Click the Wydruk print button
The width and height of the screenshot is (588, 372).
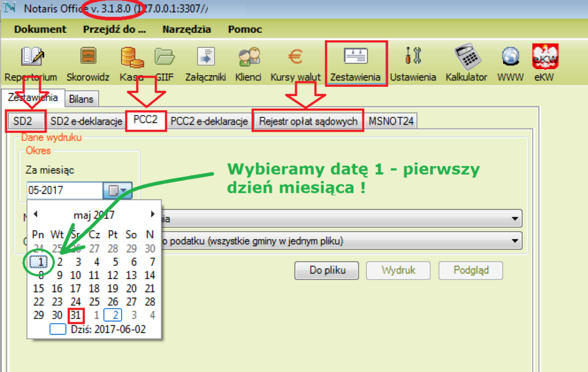click(x=399, y=270)
